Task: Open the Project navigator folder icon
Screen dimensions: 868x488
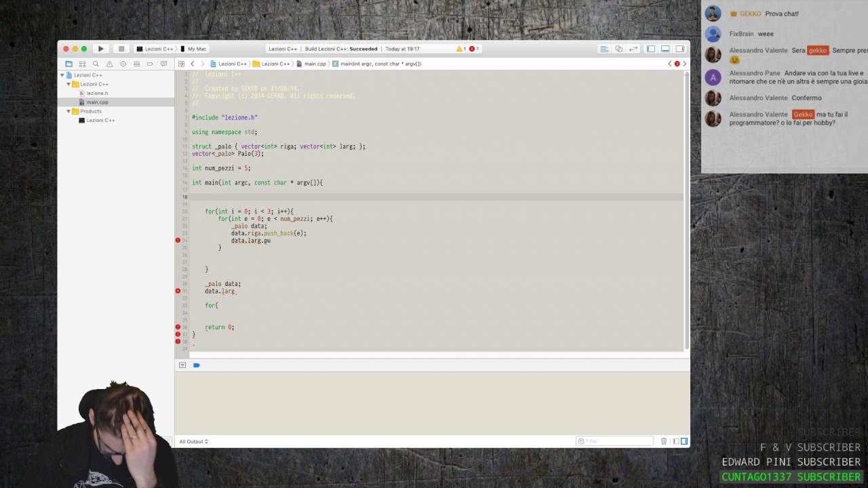Action: (68, 64)
